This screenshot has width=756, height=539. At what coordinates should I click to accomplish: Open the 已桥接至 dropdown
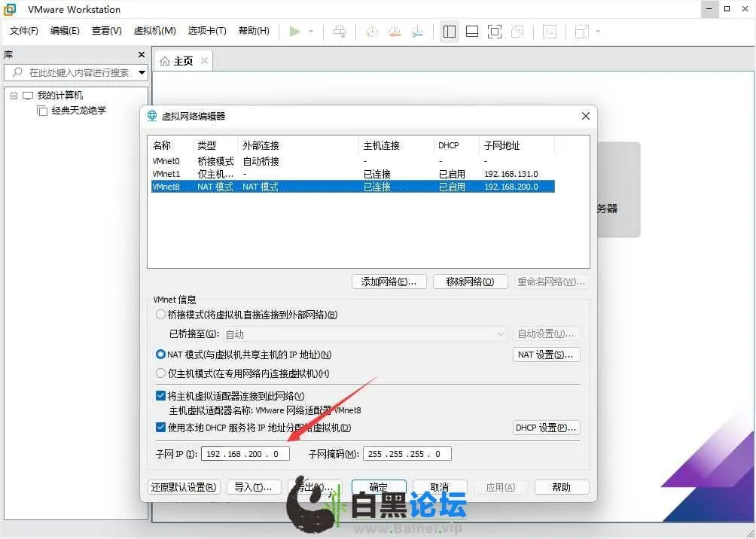tap(364, 333)
